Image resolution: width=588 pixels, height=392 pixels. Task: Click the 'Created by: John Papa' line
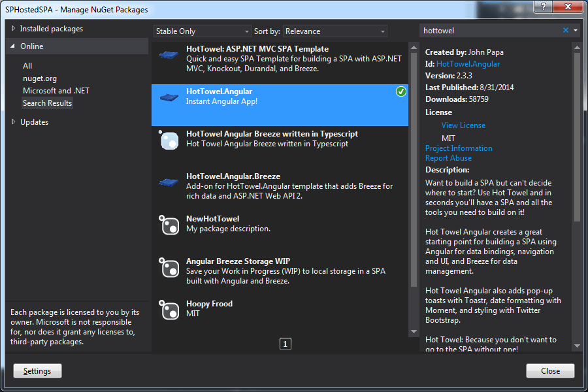[x=465, y=52]
